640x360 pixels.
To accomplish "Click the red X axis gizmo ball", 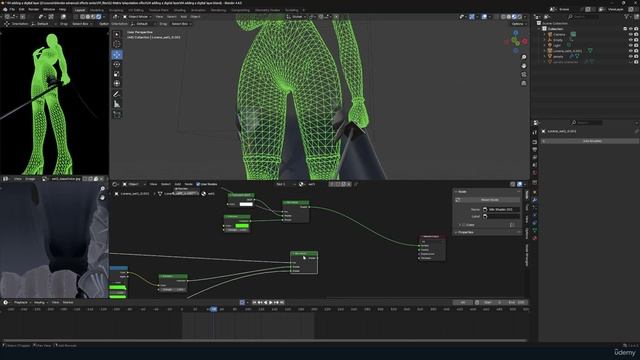I will coord(524,42).
